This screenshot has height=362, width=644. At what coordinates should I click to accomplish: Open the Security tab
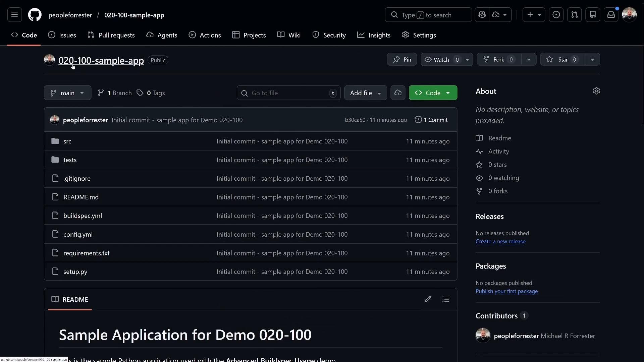[x=329, y=35]
